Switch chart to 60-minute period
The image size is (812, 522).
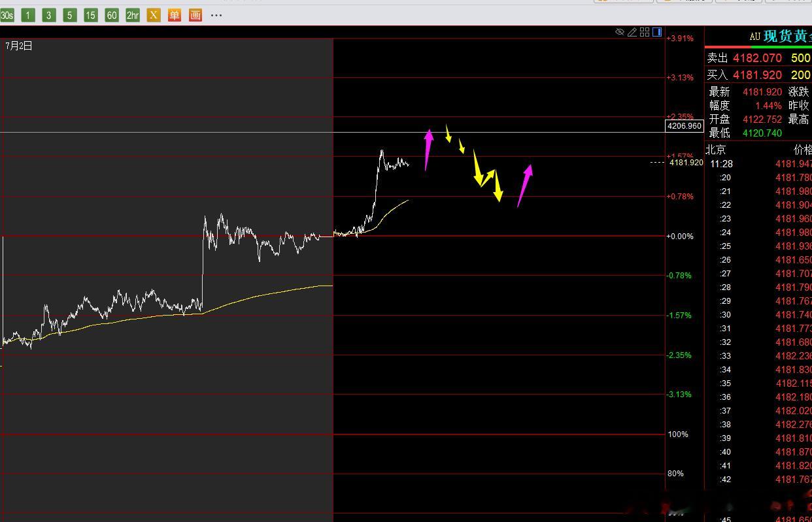point(112,15)
